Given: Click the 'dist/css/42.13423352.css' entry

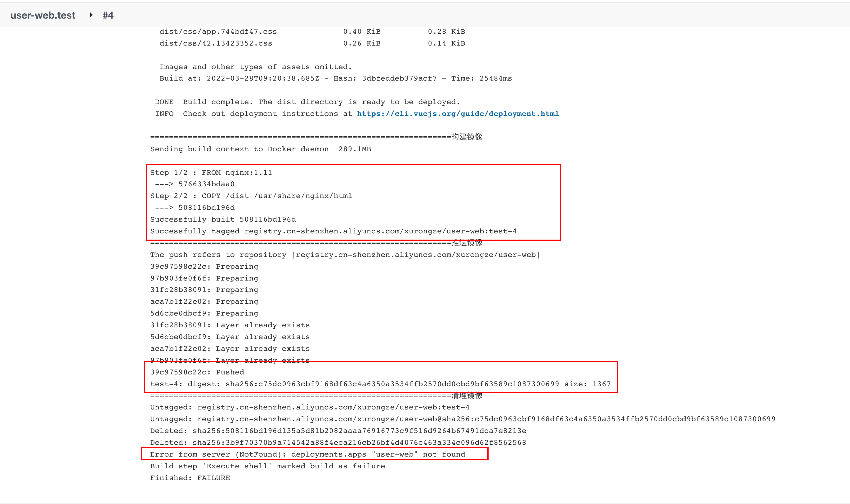Looking at the screenshot, I should click(216, 43).
